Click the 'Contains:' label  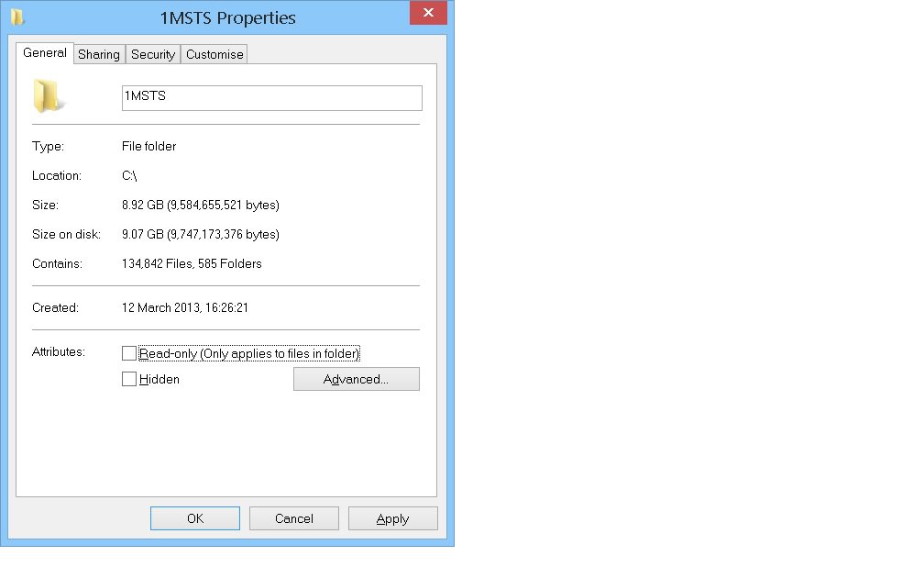point(57,263)
